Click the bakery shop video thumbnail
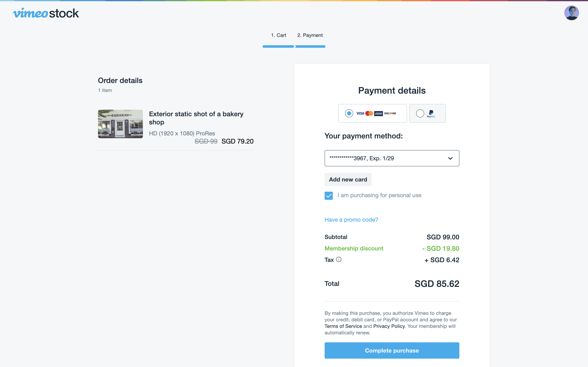This screenshot has width=588, height=367. coord(120,124)
